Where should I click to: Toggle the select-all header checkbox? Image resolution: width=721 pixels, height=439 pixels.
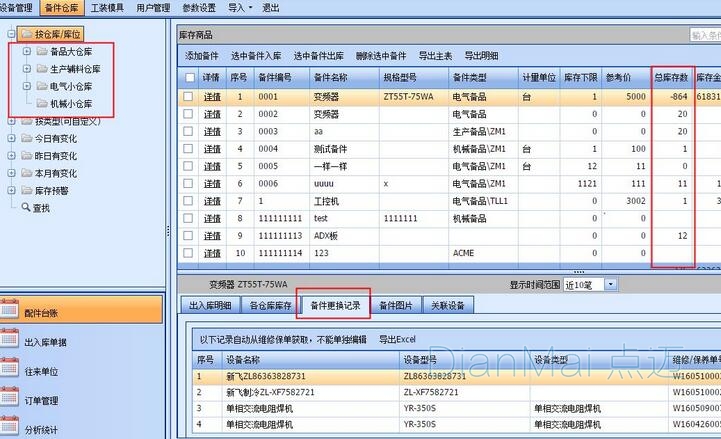tap(190, 77)
